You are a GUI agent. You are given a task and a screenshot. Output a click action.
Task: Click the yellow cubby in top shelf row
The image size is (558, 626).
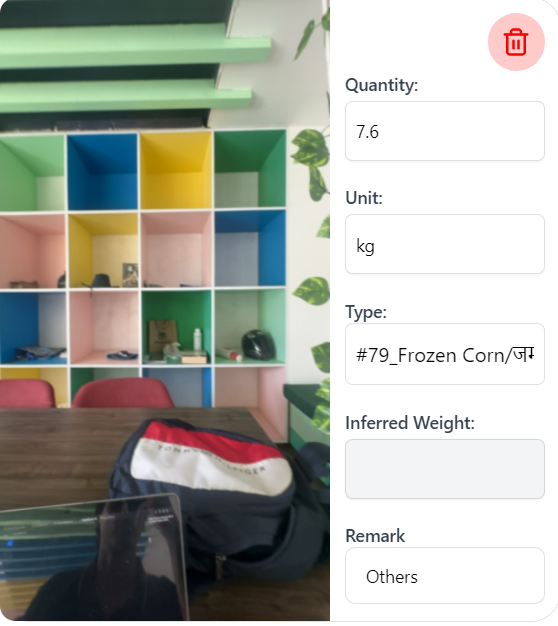176,170
